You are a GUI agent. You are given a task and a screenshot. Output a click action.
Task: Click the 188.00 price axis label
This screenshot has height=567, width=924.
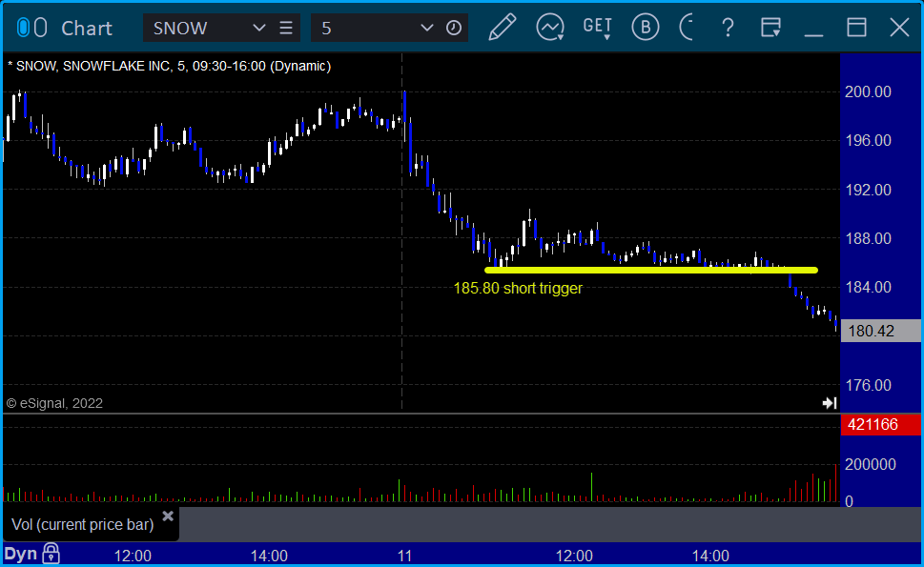pos(868,238)
